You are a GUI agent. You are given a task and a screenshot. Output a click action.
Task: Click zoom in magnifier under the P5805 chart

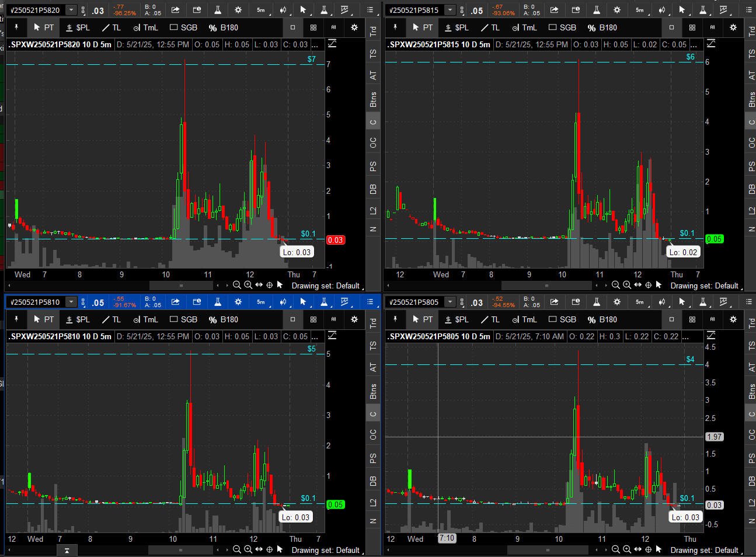click(626, 549)
